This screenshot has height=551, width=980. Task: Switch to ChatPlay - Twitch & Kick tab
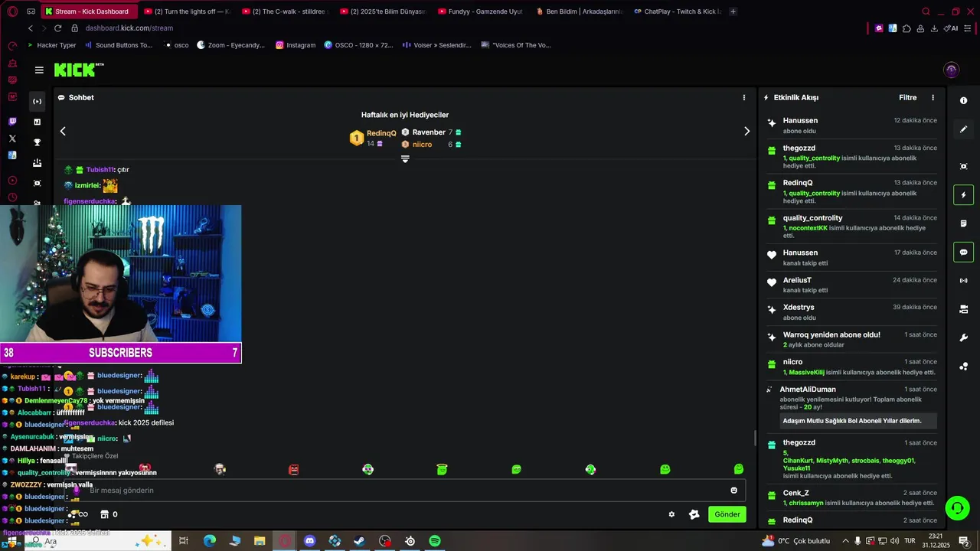(677, 11)
